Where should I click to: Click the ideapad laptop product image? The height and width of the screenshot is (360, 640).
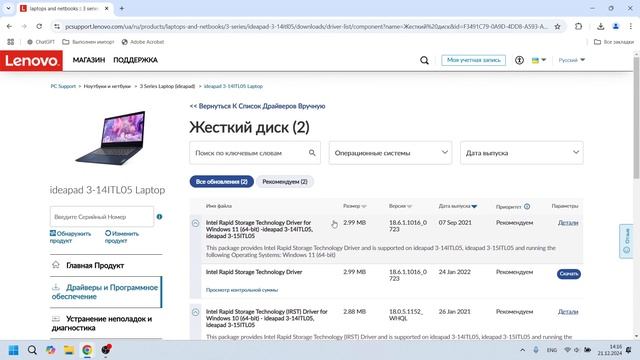coord(110,138)
